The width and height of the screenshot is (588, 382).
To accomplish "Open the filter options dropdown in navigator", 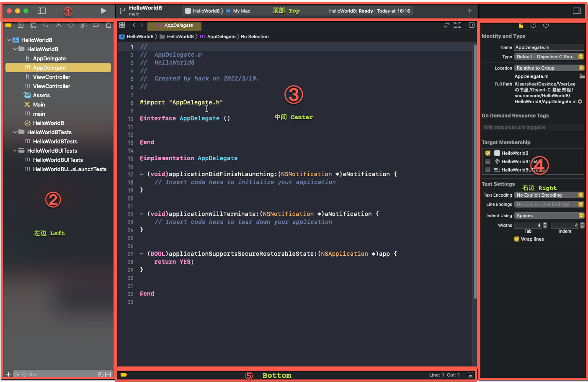I will click(20, 374).
